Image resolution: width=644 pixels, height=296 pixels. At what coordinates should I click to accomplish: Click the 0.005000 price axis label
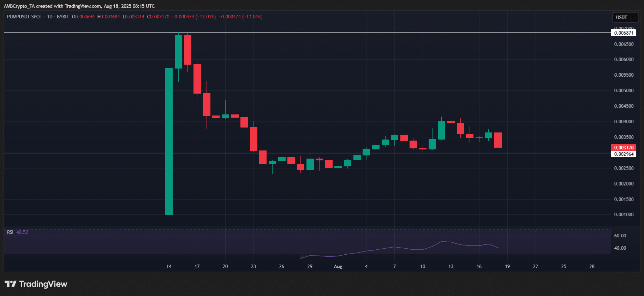[x=624, y=90]
